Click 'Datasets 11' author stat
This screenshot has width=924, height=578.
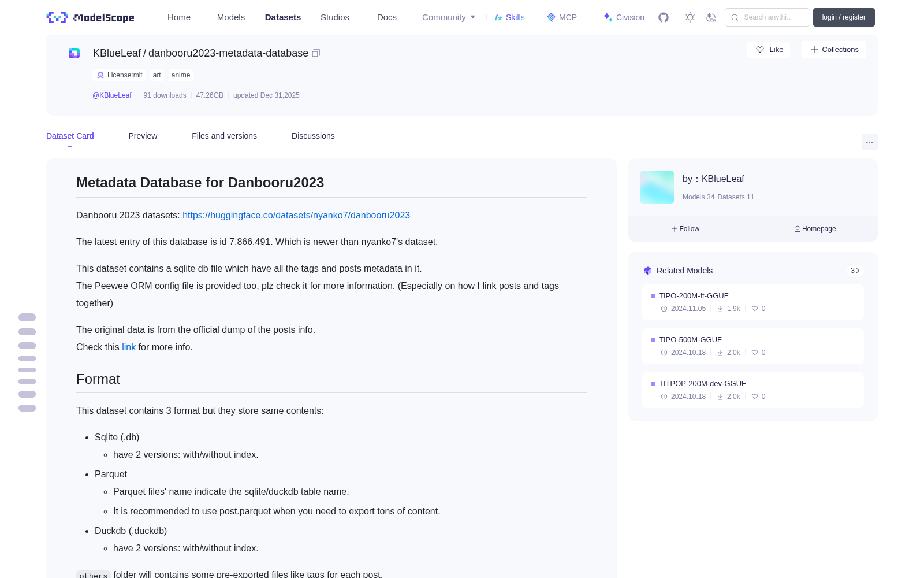click(736, 197)
